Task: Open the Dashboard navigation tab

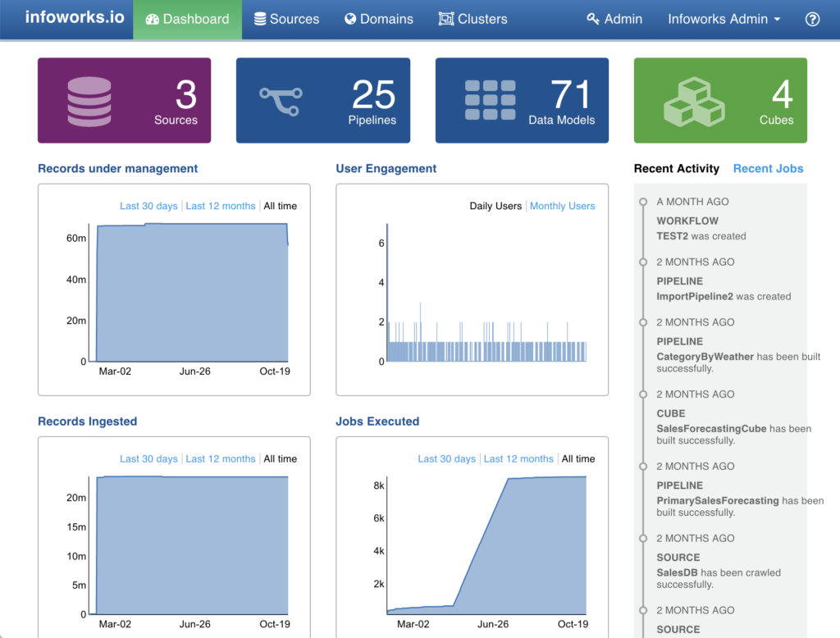Action: click(x=187, y=19)
